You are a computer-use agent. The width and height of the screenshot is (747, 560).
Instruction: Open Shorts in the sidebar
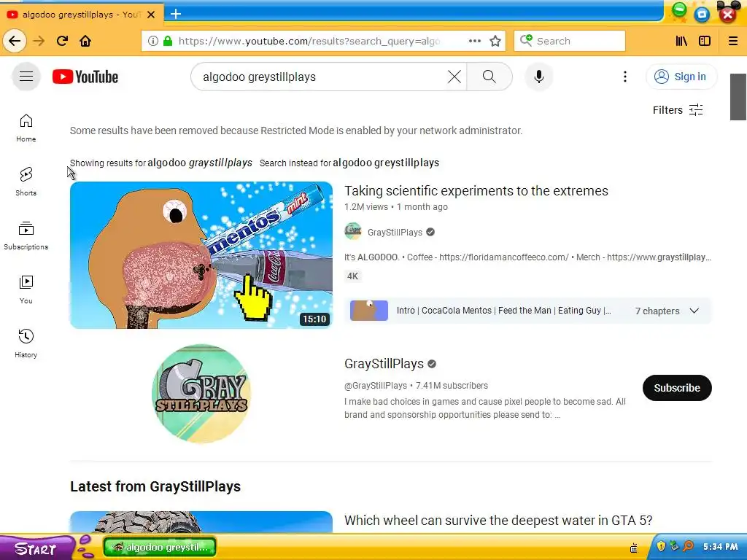click(26, 182)
